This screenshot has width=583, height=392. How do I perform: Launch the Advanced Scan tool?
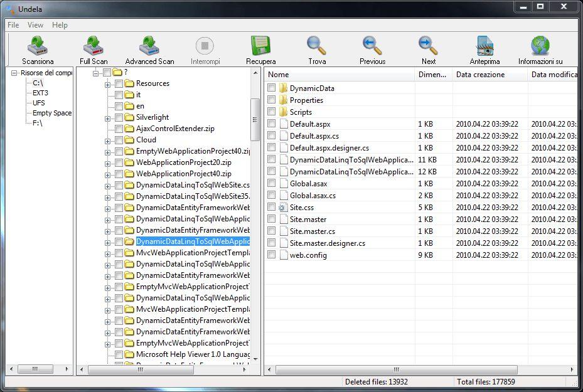click(x=149, y=47)
